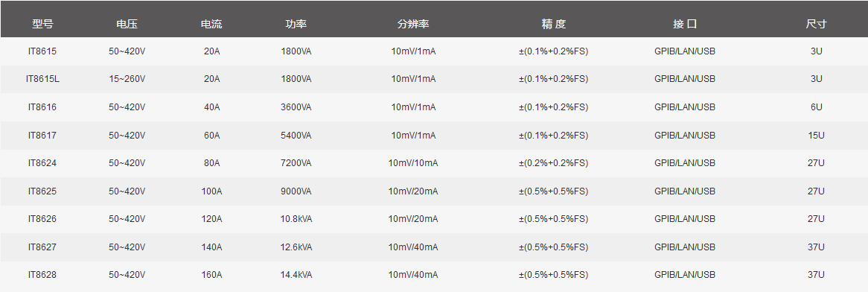Select the IT8617 row model name

pos(42,135)
